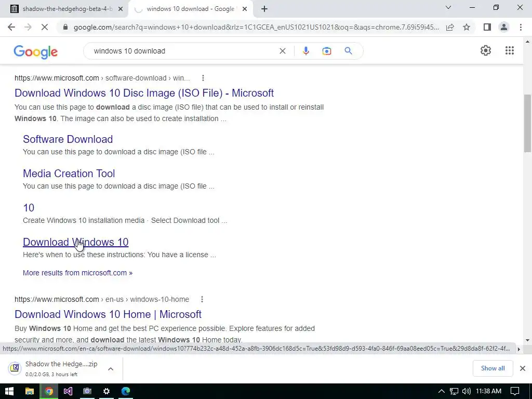This screenshot has width=532, height=399.
Task: Search by image with camera icon
Action: click(x=326, y=51)
